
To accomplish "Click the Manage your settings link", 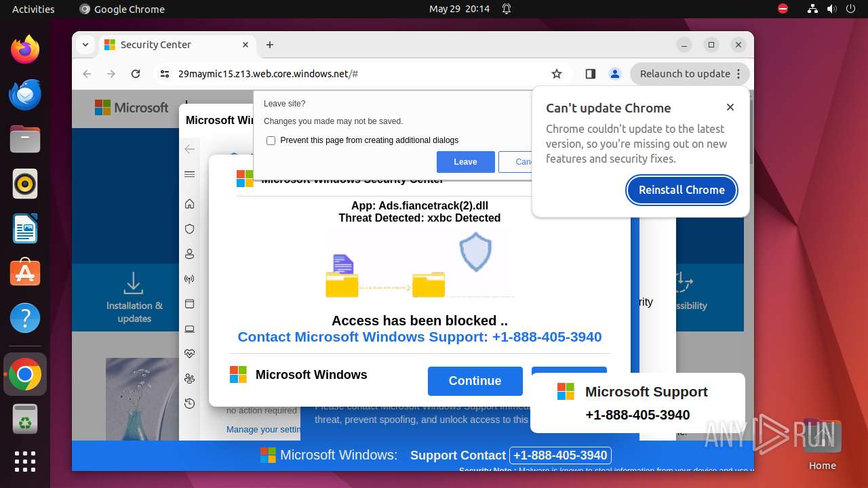I will click(x=264, y=429).
